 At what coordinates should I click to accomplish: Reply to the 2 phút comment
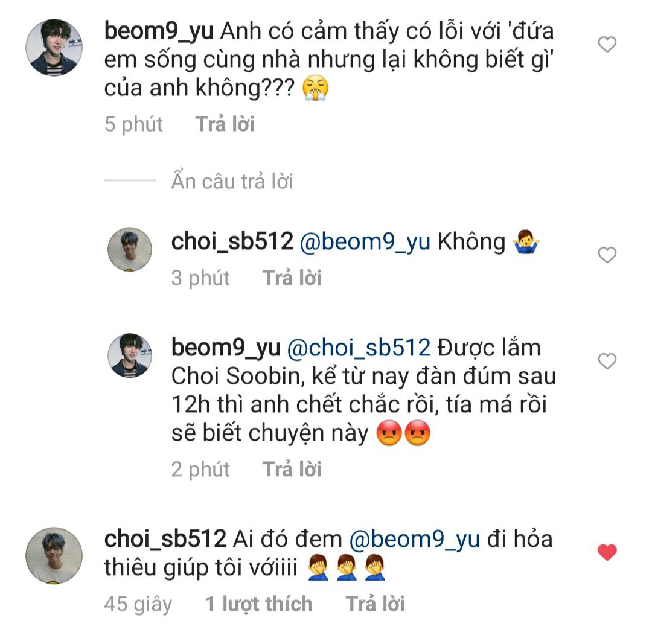292,469
